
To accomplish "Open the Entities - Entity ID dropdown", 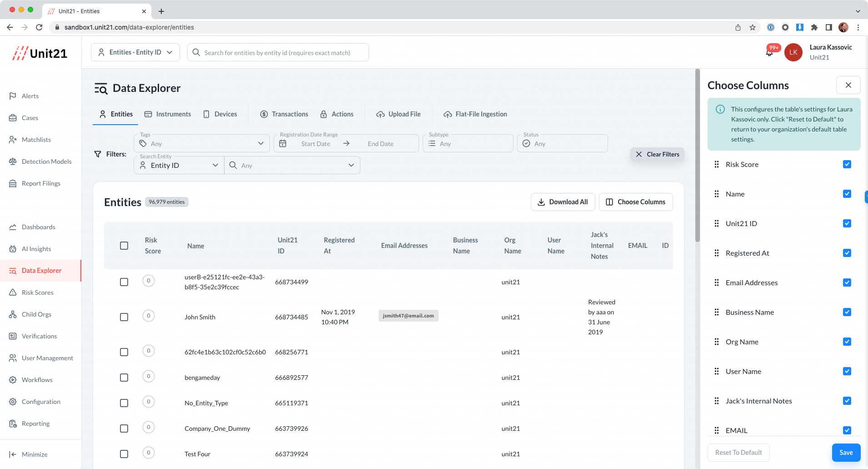I will [135, 52].
